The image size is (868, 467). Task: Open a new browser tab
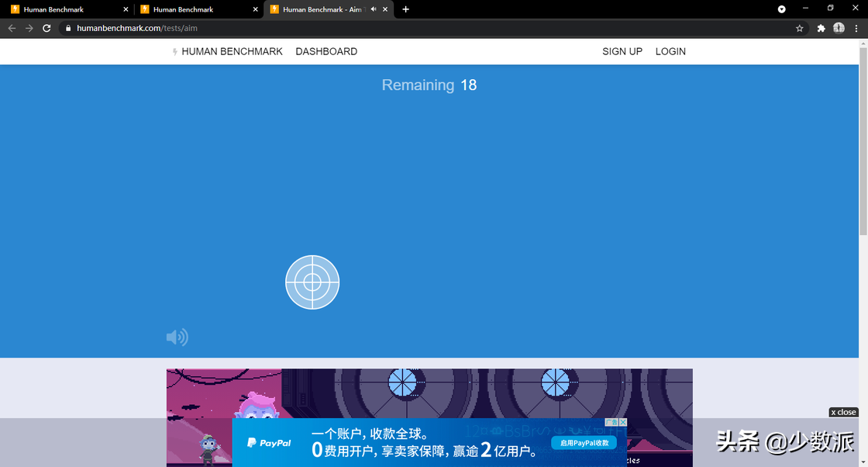[405, 9]
